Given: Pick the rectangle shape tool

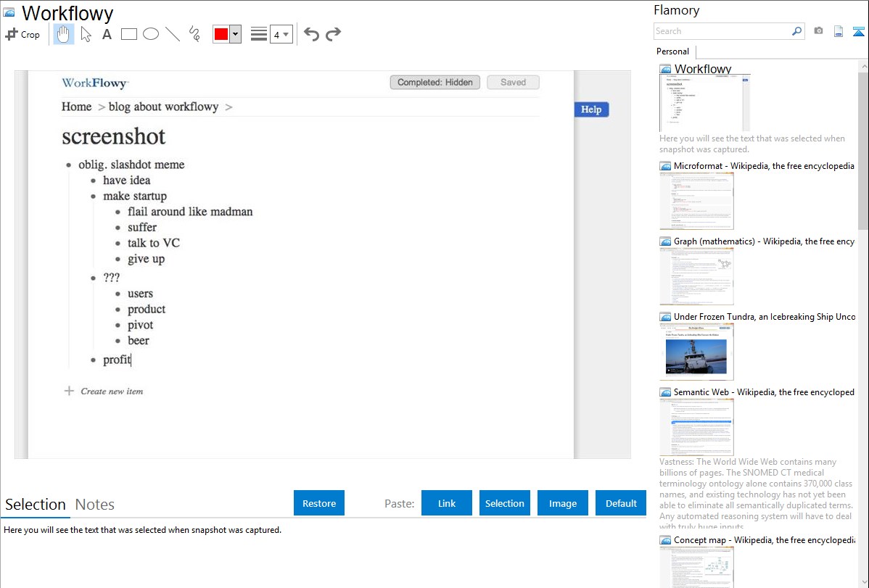Looking at the screenshot, I should [x=128, y=34].
